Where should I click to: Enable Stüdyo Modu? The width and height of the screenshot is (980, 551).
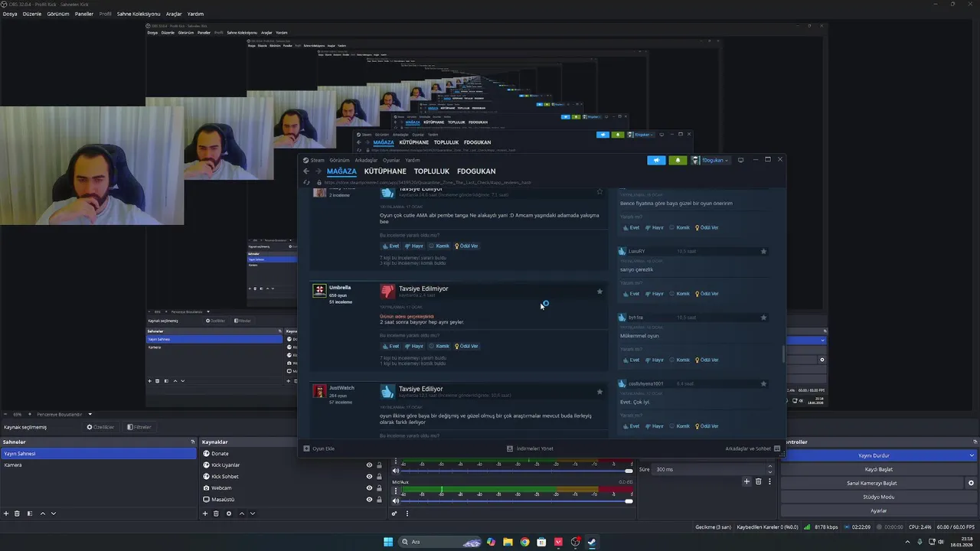878,497
